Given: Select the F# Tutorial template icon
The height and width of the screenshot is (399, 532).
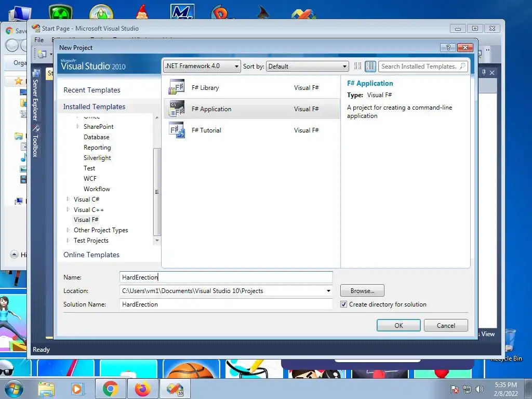Looking at the screenshot, I should tap(177, 130).
